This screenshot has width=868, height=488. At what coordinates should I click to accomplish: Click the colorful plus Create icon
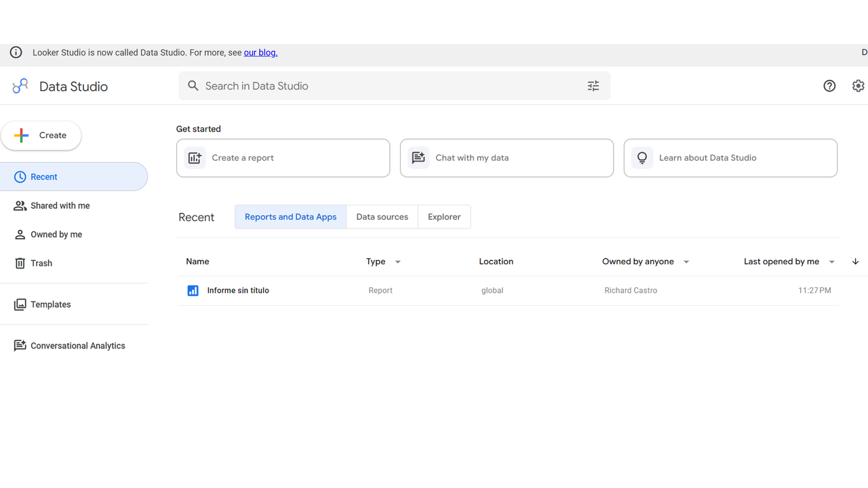(22, 136)
